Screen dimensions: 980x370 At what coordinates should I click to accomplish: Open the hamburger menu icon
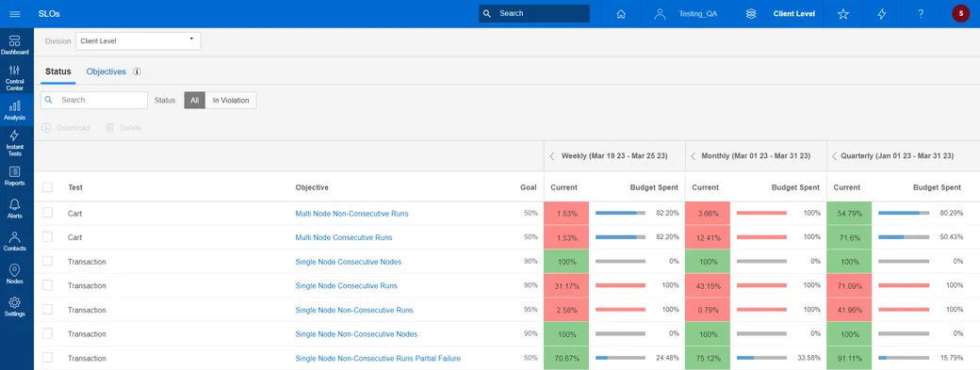coord(15,14)
